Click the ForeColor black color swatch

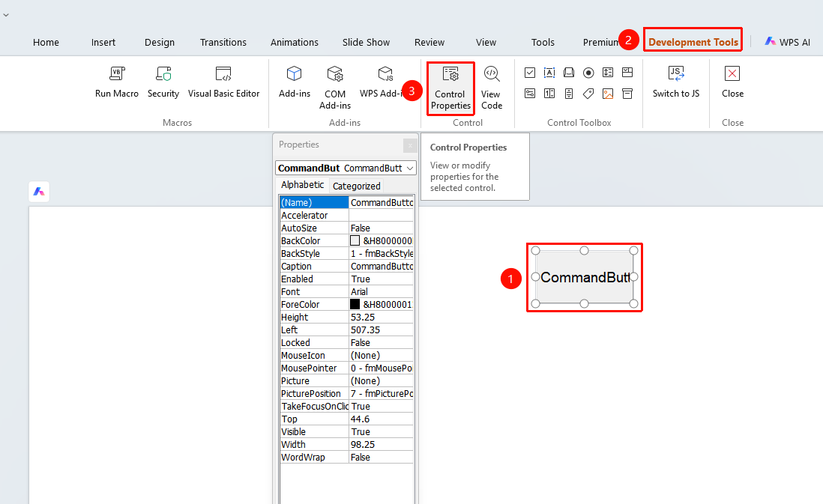pos(355,304)
